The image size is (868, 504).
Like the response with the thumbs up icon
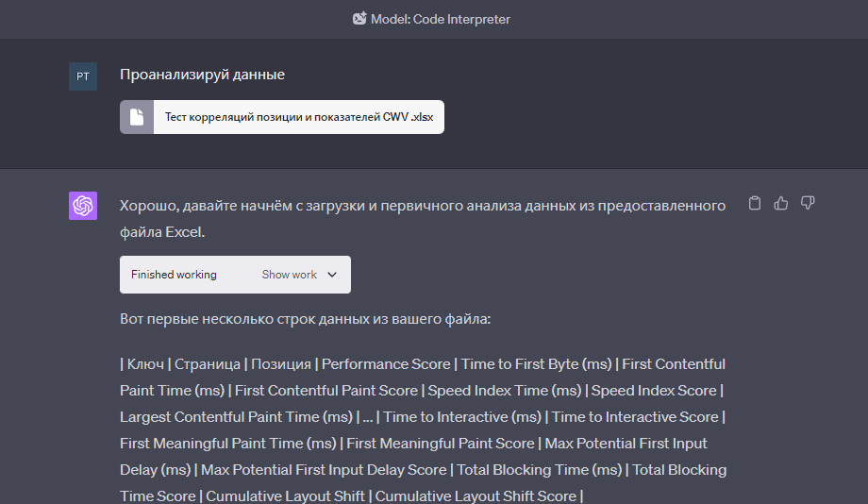781,203
